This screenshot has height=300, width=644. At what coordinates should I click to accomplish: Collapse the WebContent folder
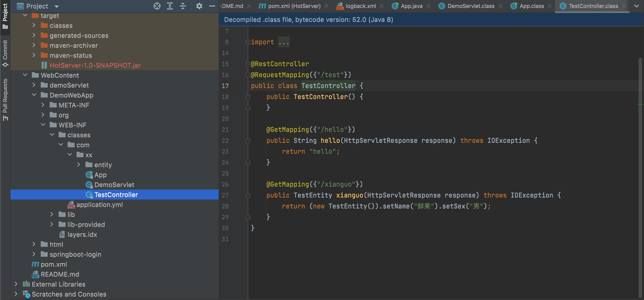pyautogui.click(x=25, y=75)
